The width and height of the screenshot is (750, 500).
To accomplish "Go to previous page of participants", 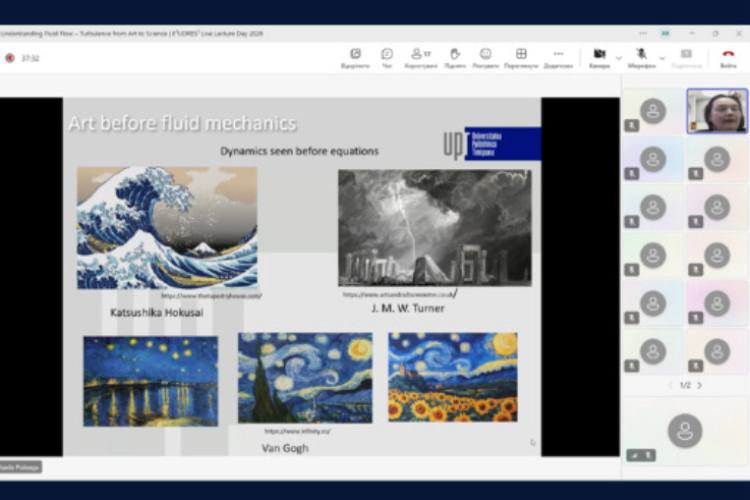I will point(670,385).
